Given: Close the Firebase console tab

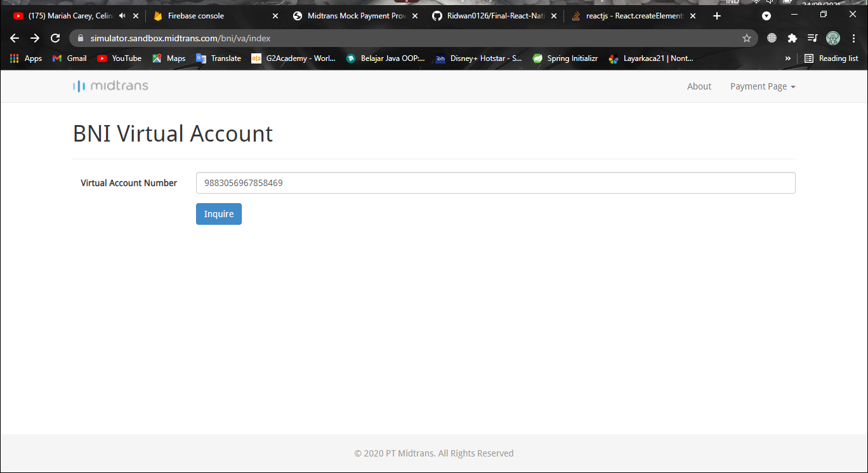Looking at the screenshot, I should coord(275,16).
